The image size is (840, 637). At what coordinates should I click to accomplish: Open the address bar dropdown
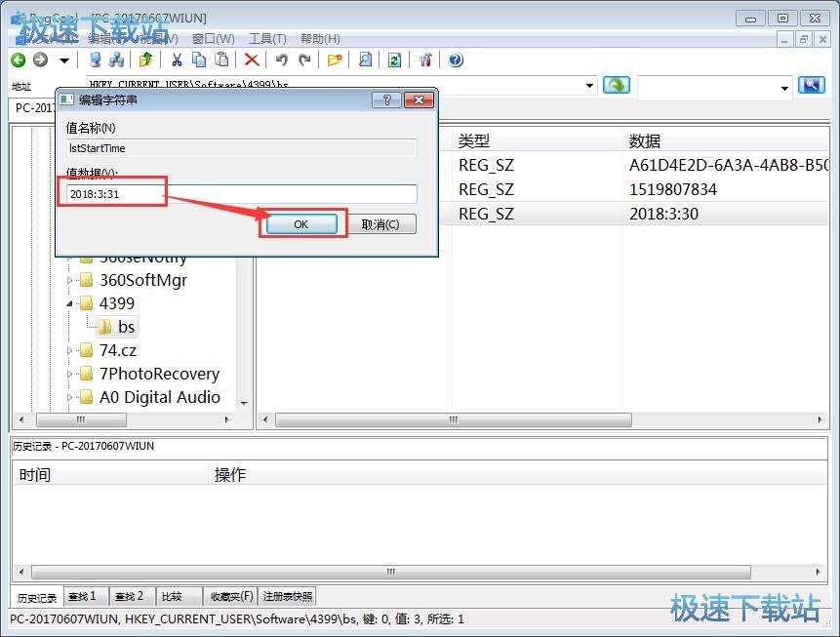click(589, 86)
